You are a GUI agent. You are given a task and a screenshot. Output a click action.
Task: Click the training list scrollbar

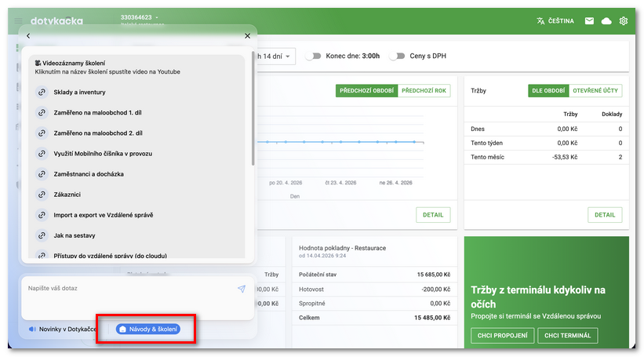click(x=253, y=110)
